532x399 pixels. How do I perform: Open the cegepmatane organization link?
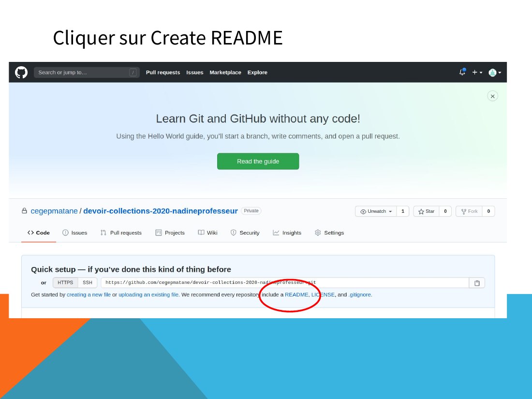click(54, 211)
